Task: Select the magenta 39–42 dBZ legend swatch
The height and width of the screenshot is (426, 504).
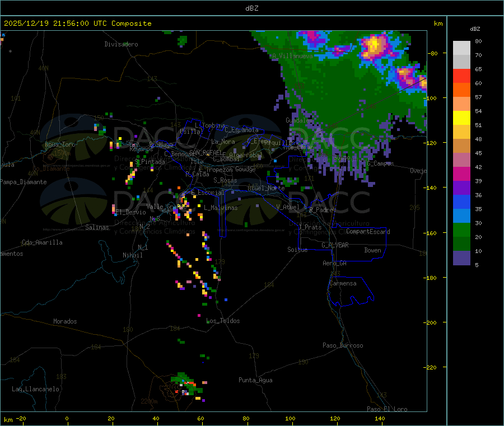Action: tap(461, 174)
